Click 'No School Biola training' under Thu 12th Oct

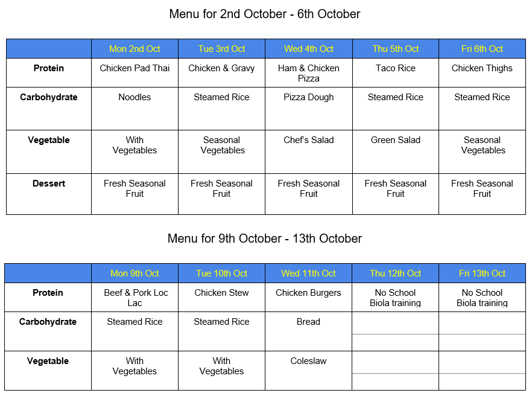pyautogui.click(x=395, y=298)
